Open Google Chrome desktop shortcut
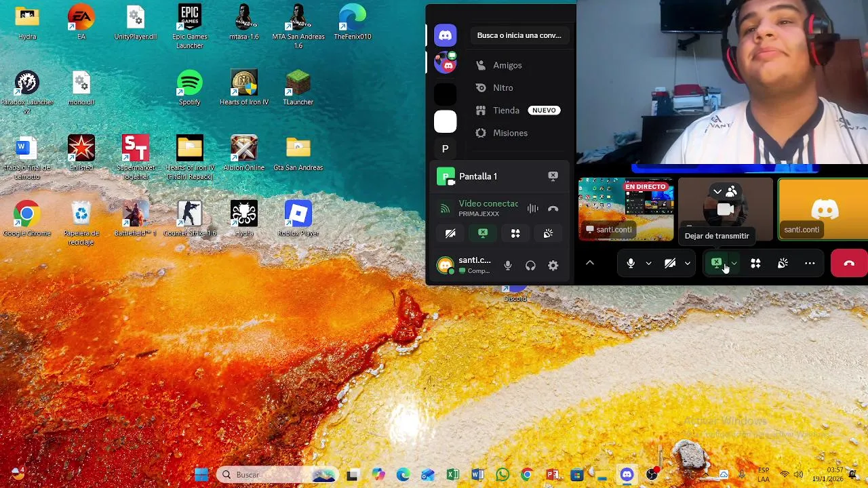Image resolution: width=868 pixels, height=488 pixels. [x=27, y=219]
